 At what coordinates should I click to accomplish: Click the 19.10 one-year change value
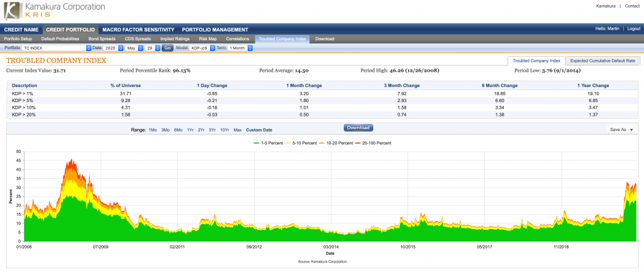593,93
